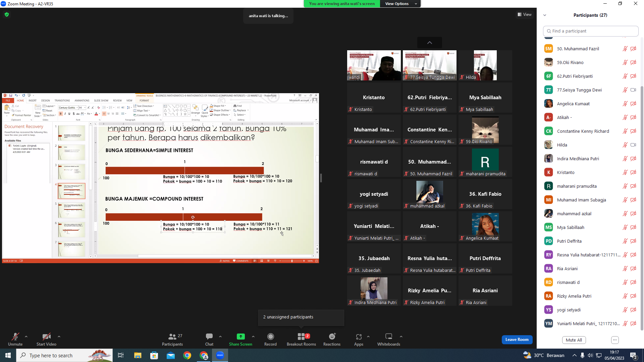Click the Find a participant search field

point(591,31)
